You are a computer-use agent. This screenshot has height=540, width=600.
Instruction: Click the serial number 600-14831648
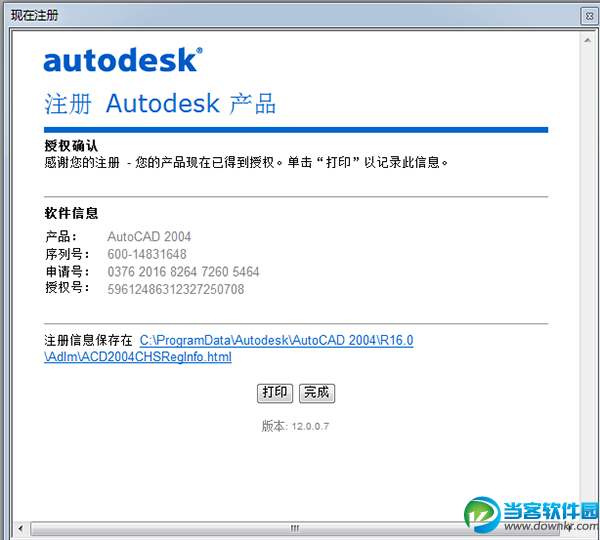pyautogui.click(x=147, y=254)
